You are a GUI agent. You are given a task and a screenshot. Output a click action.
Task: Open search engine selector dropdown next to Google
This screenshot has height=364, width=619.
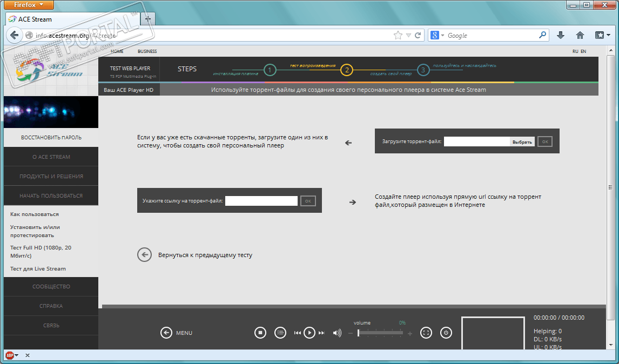pos(437,36)
